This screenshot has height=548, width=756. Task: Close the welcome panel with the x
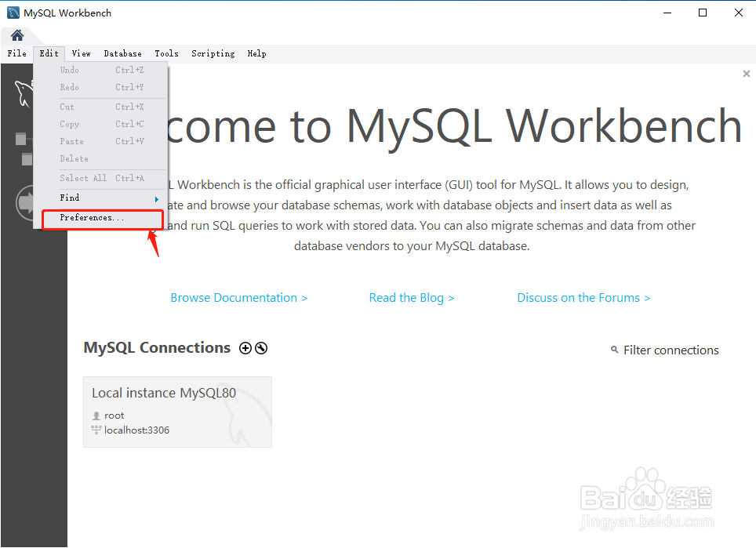point(747,74)
